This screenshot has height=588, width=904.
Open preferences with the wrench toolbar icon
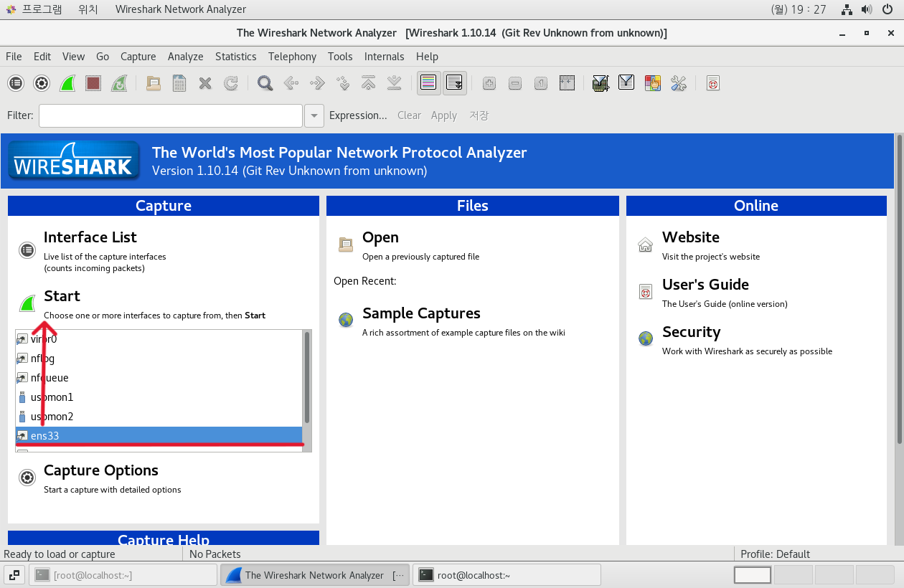(679, 83)
